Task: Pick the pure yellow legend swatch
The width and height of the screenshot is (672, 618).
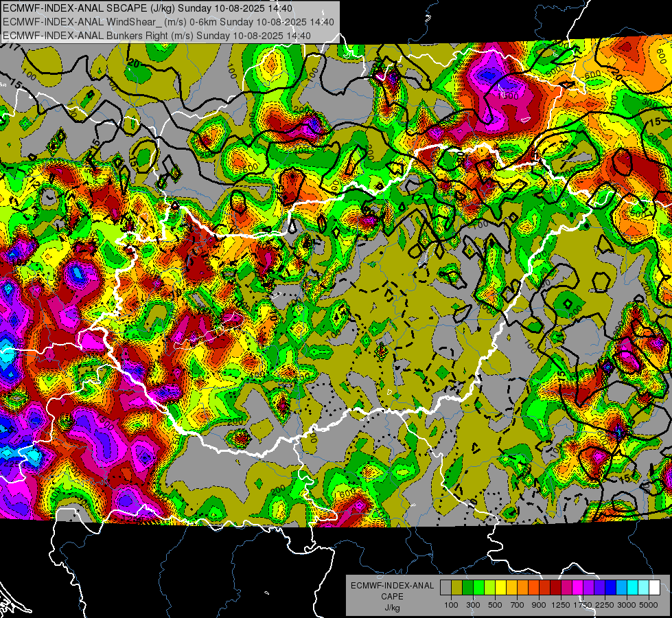Action: tap(500, 588)
